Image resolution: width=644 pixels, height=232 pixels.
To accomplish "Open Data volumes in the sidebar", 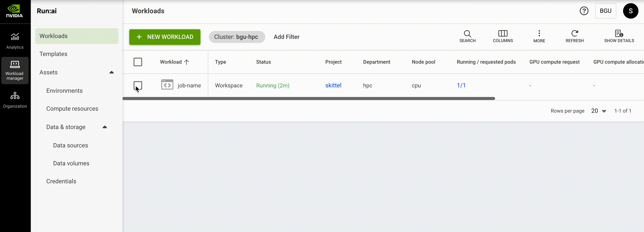I will tap(71, 163).
